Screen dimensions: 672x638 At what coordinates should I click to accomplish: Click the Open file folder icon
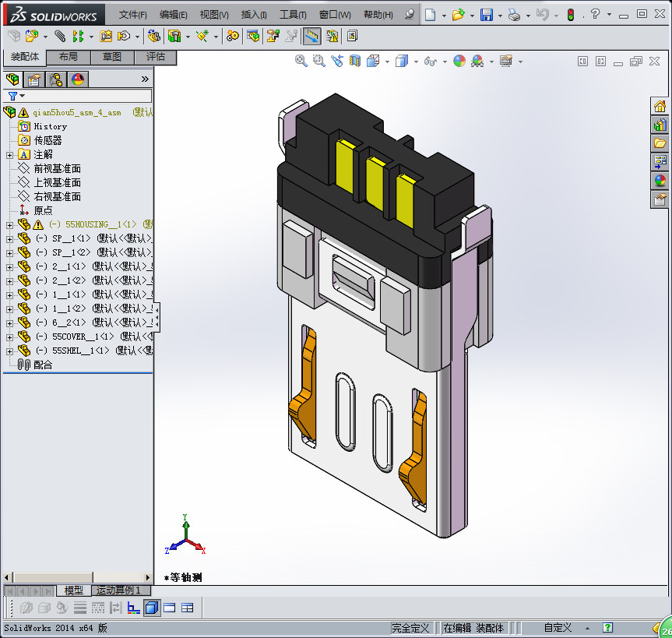[x=458, y=15]
